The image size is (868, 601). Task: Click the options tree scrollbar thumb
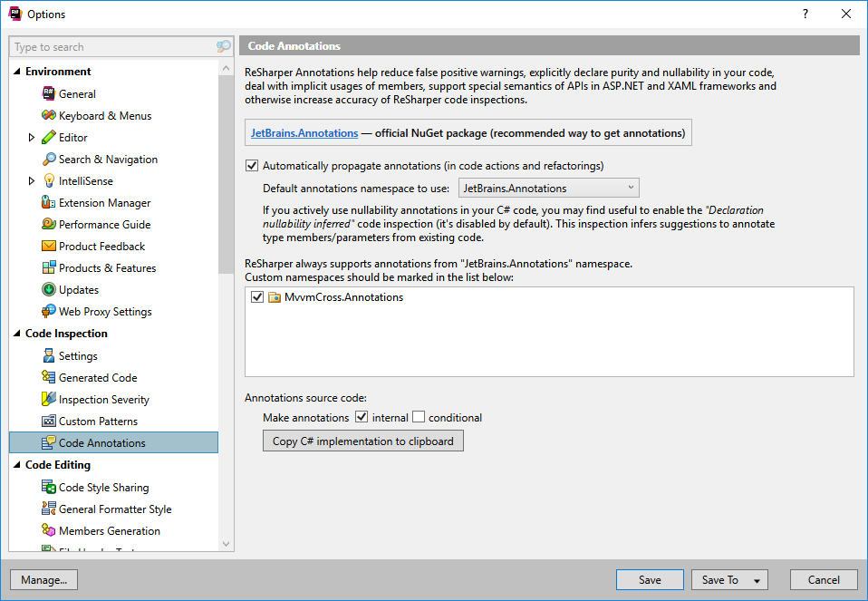(226, 174)
